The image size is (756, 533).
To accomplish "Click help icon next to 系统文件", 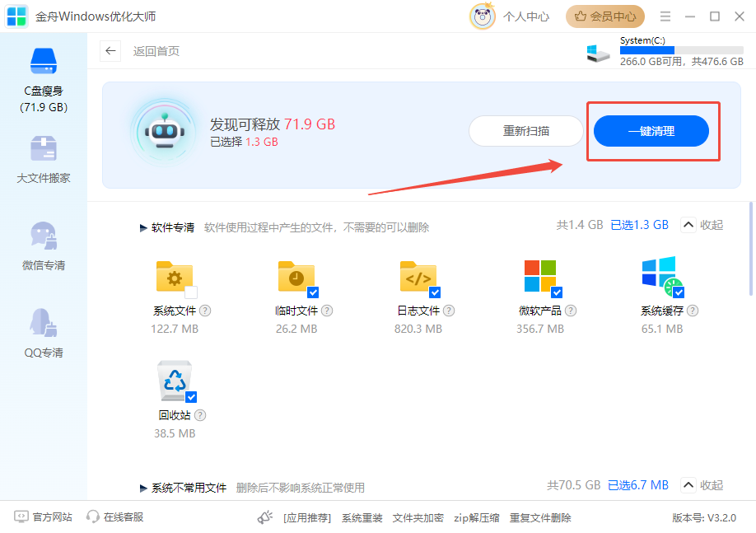I will coord(205,311).
